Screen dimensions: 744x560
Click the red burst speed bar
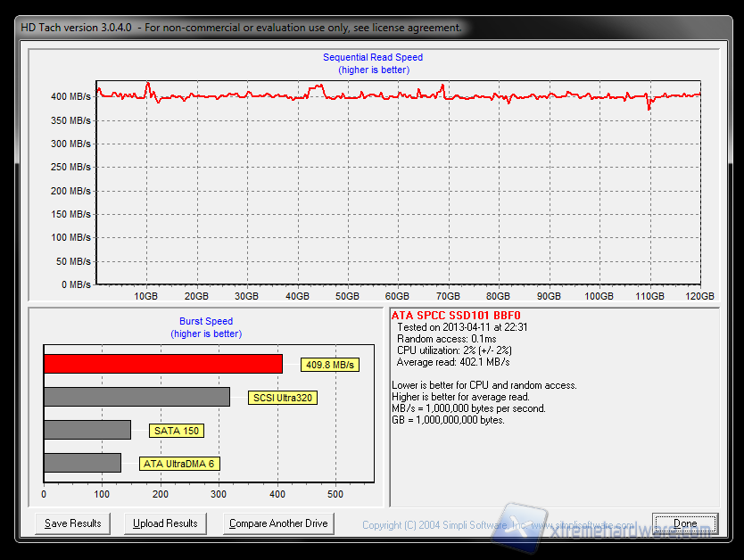162,364
